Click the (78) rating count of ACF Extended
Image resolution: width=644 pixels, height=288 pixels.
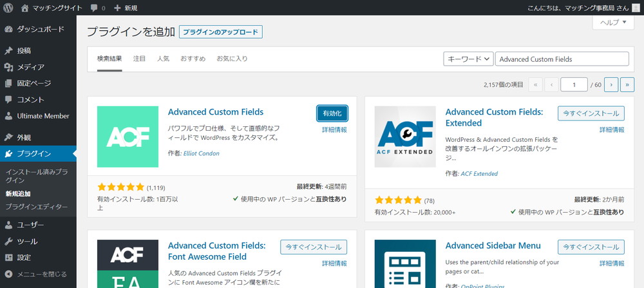click(x=429, y=201)
